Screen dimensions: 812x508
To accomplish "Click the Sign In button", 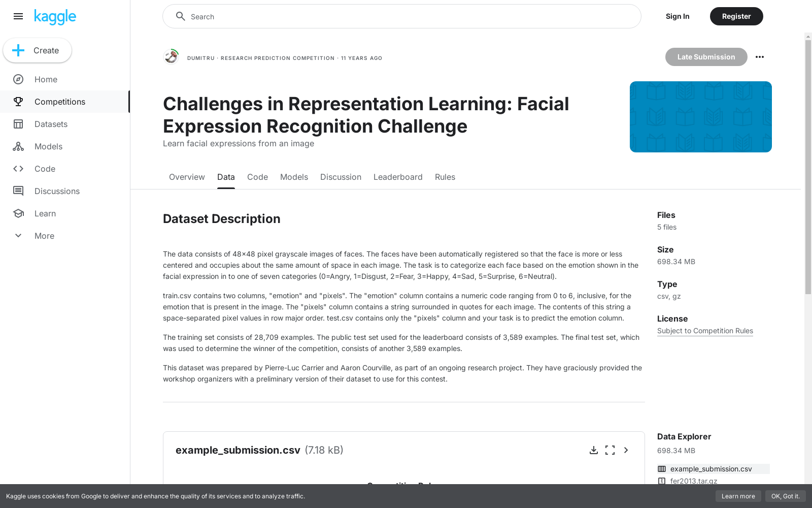I will 678,16.
